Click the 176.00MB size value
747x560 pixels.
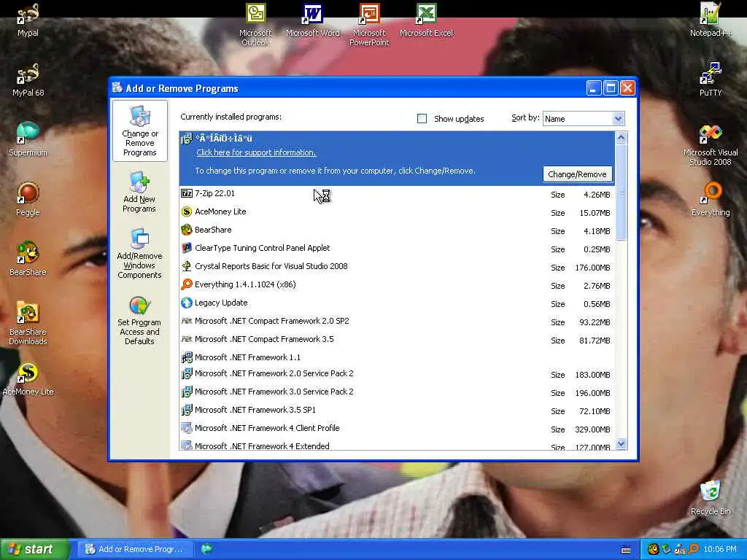pos(592,268)
